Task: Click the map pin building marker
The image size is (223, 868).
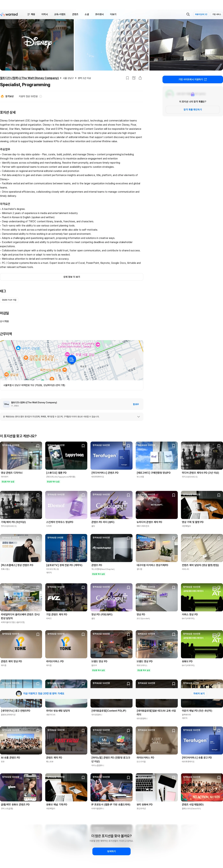Action: [71, 360]
